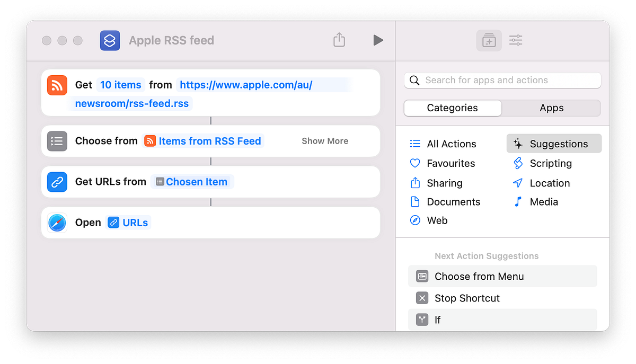The width and height of the screenshot is (636, 364).
Task: Select the Categories tab
Action: pos(452,108)
